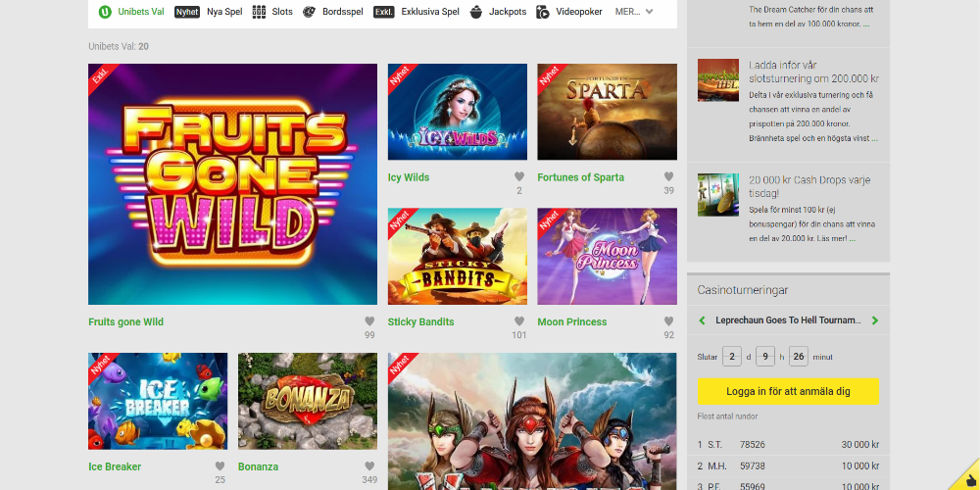Open the Leprechaun slot tournament promo image

point(718,80)
